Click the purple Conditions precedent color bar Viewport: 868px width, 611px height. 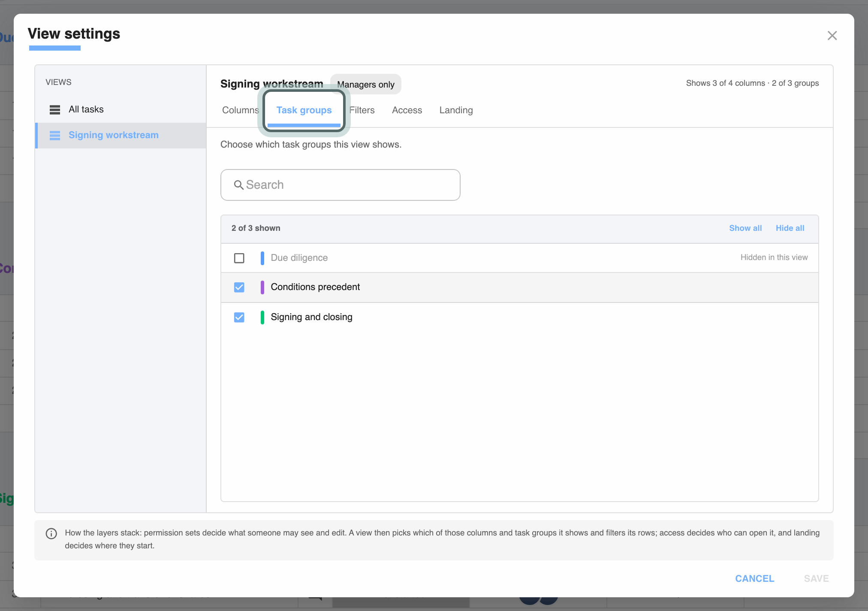(262, 287)
